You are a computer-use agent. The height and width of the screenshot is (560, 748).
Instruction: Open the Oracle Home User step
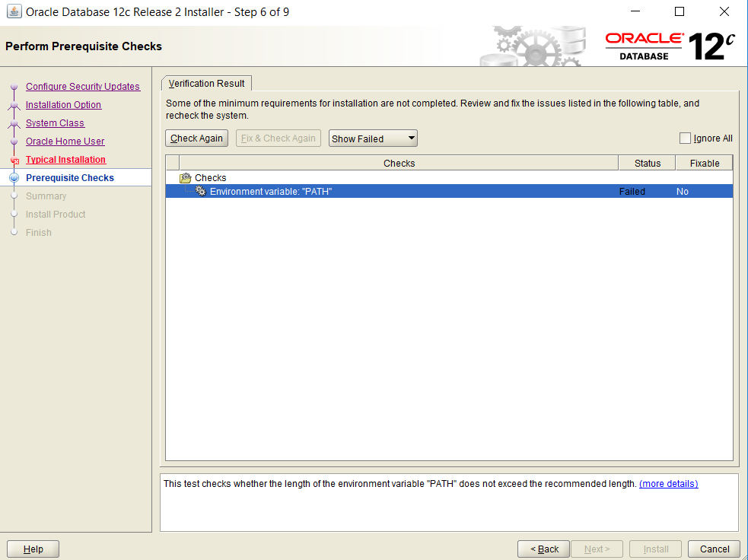point(65,142)
